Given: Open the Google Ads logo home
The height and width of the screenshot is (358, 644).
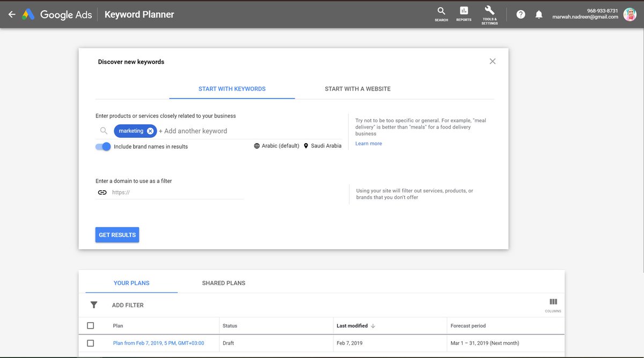Looking at the screenshot, I should [57, 14].
